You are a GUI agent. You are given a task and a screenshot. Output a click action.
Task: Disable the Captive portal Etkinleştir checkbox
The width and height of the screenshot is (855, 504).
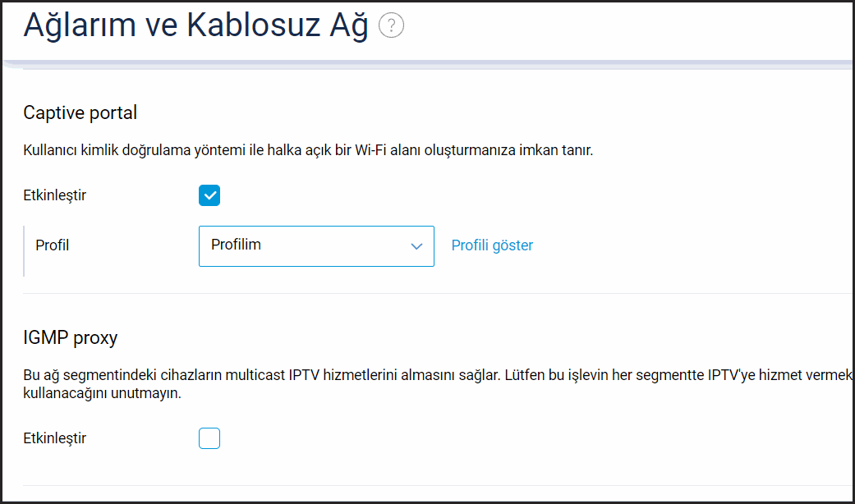tap(209, 195)
